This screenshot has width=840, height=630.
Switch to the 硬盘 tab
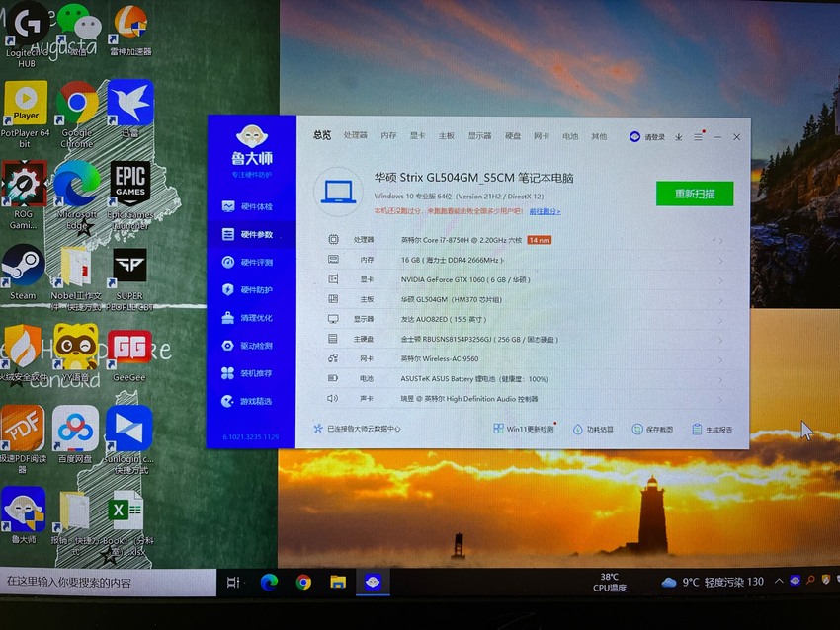513,136
